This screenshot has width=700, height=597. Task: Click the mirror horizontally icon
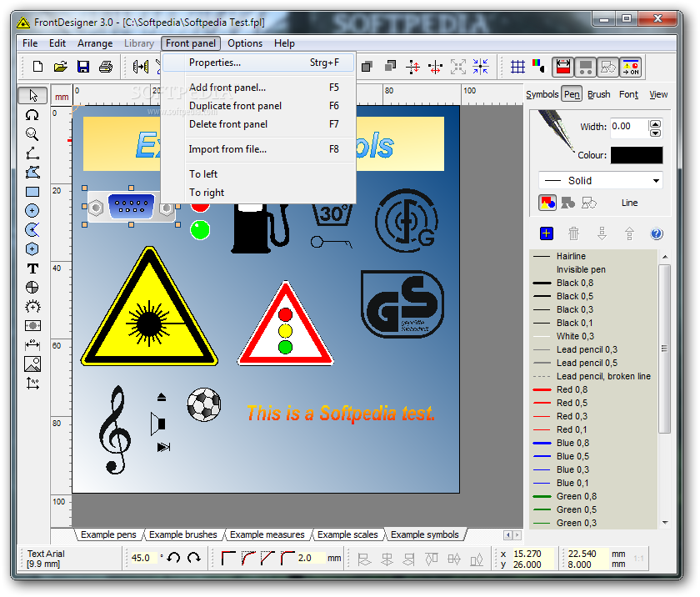141,67
